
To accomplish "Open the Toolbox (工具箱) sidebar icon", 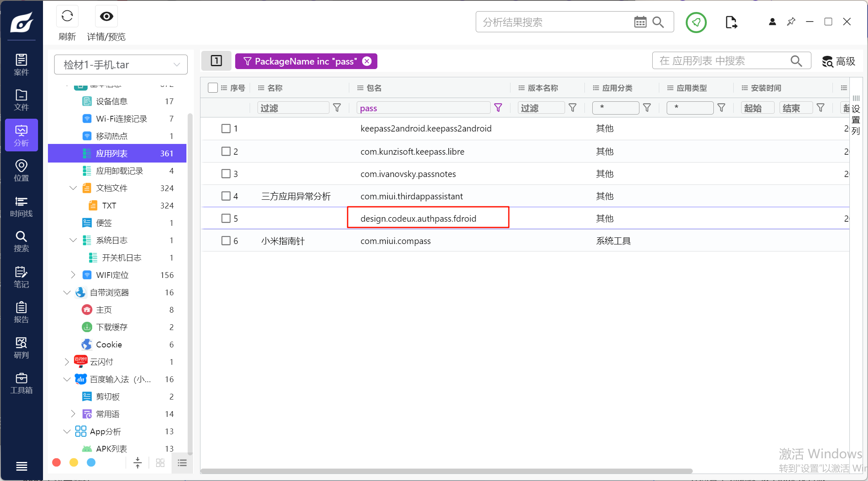I will (21, 383).
